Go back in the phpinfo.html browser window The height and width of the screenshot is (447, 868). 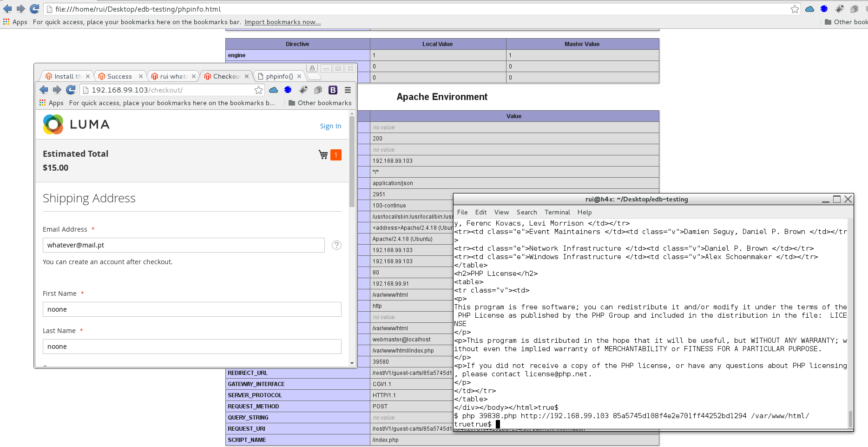pos(7,9)
